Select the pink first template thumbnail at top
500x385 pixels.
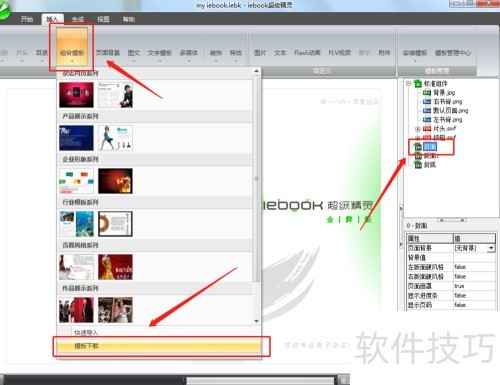point(76,95)
